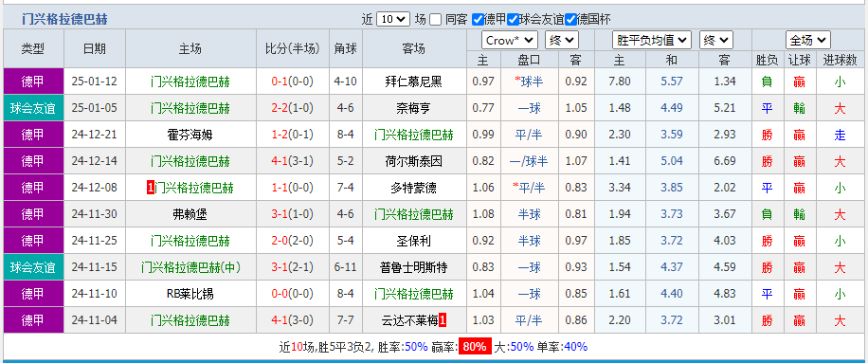Click the 0-0(0-0) score on 24-11-10
This screenshot has height=363, width=868.
pos(292,294)
